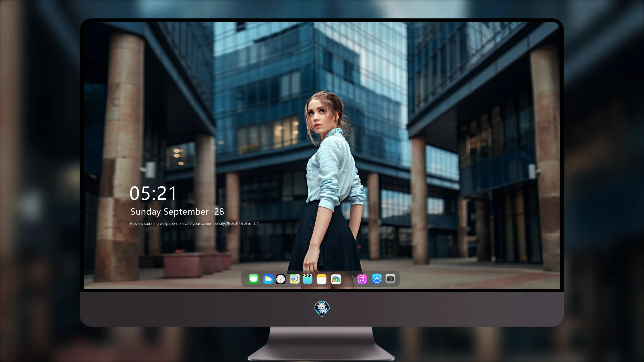This screenshot has height=362, width=644.
Task: Launch the Maps app from the dock
Action: [x=294, y=279]
